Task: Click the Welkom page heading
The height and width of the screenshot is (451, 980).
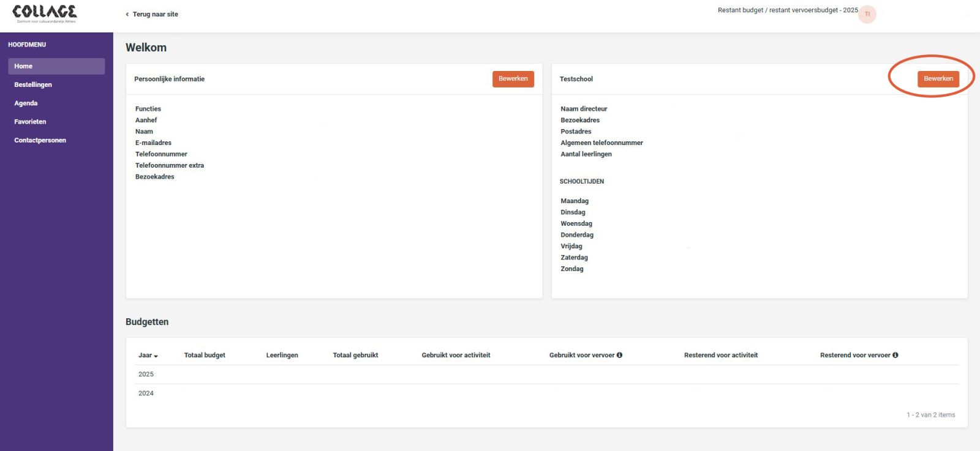Action: point(146,48)
